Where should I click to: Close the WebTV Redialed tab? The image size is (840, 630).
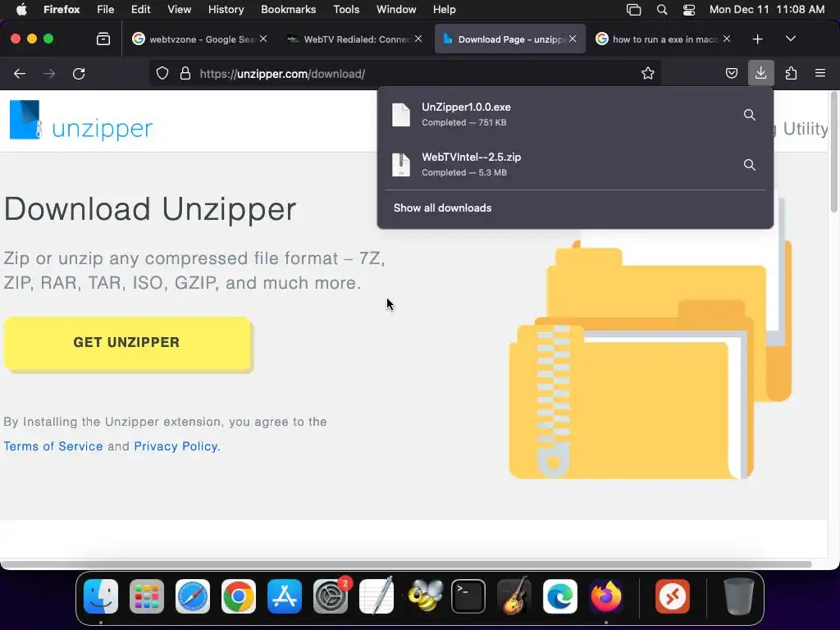[x=418, y=39]
